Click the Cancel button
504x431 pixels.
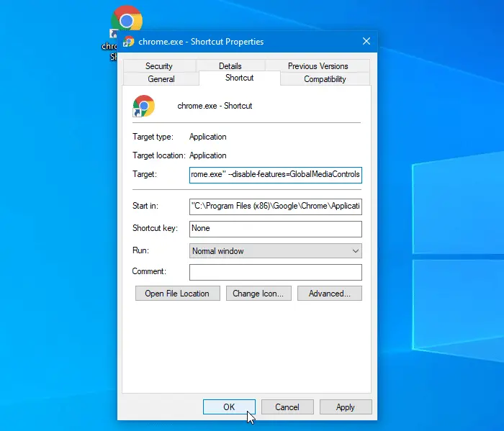coord(287,407)
